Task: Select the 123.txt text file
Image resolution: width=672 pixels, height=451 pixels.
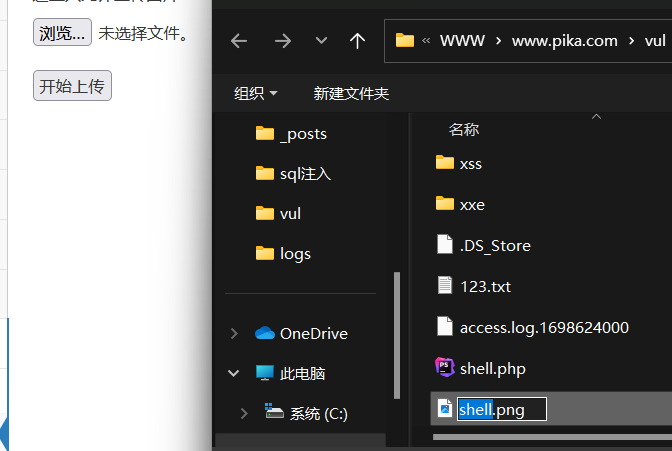Action: (485, 286)
